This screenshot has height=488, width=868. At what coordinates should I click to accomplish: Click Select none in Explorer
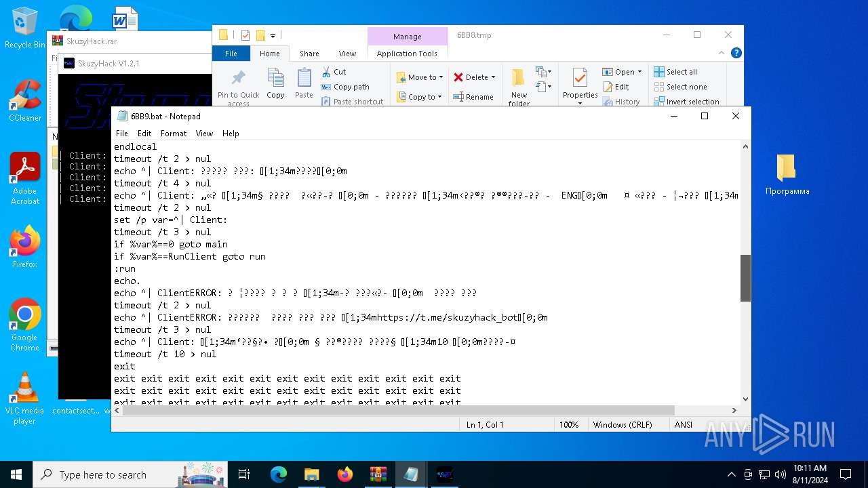tap(680, 87)
